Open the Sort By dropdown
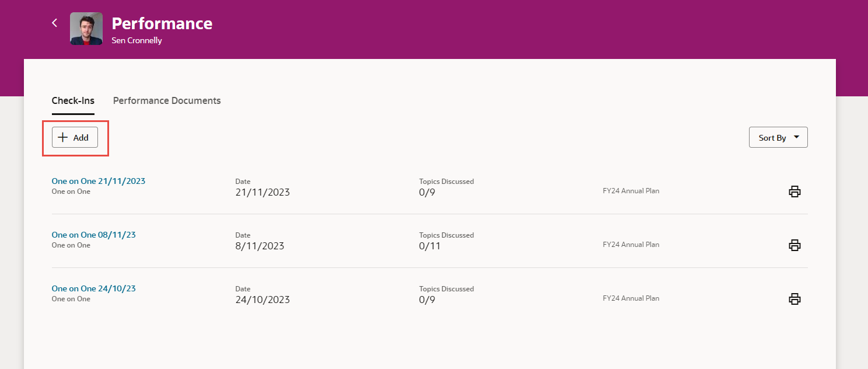Viewport: 868px width, 369px height. 778,137
